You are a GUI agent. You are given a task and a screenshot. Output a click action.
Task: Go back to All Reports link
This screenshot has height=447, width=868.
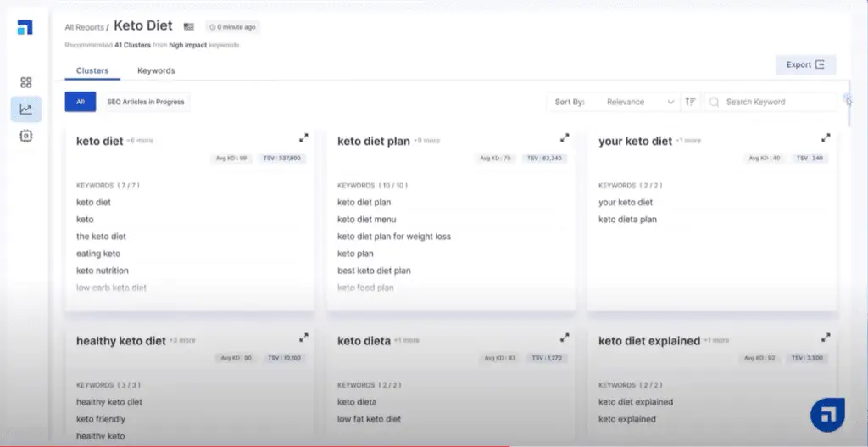84,27
